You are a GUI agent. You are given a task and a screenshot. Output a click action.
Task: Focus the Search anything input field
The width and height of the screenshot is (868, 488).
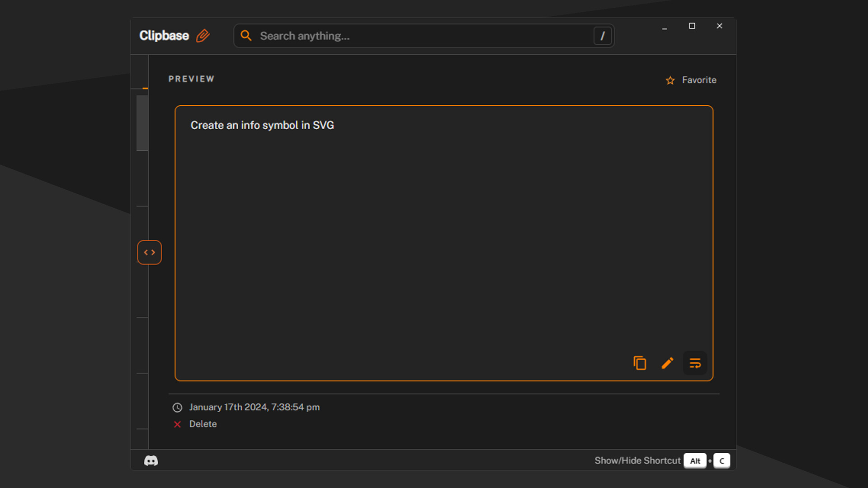click(407, 36)
